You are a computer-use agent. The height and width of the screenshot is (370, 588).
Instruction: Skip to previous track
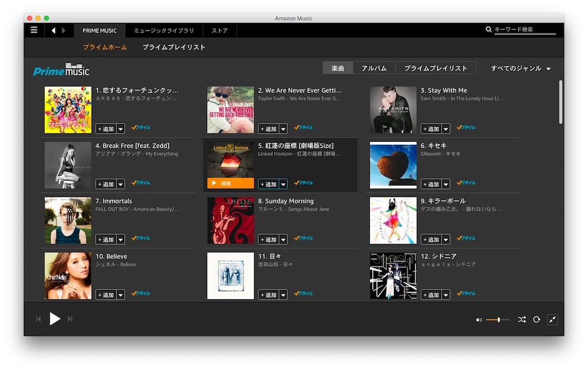point(38,319)
